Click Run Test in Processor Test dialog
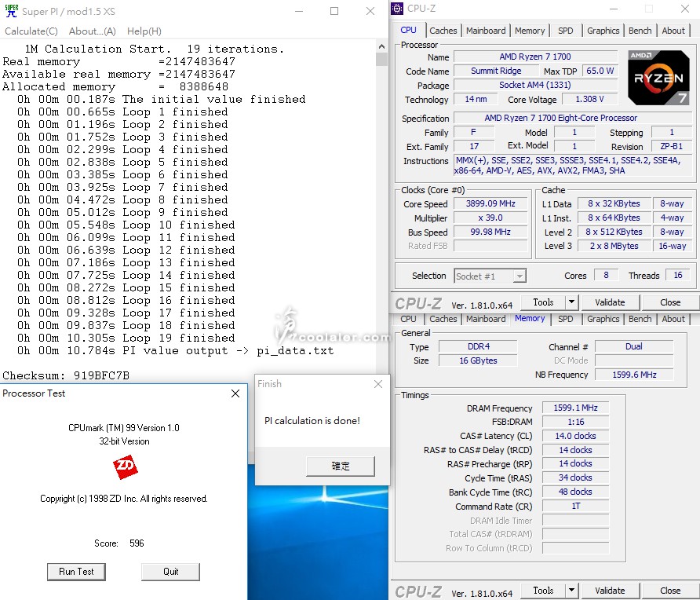The image size is (700, 600). click(76, 572)
